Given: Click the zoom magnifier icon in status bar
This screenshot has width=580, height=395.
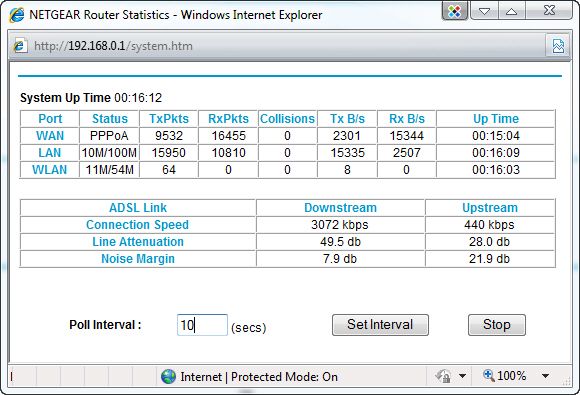Looking at the screenshot, I should coord(489,375).
